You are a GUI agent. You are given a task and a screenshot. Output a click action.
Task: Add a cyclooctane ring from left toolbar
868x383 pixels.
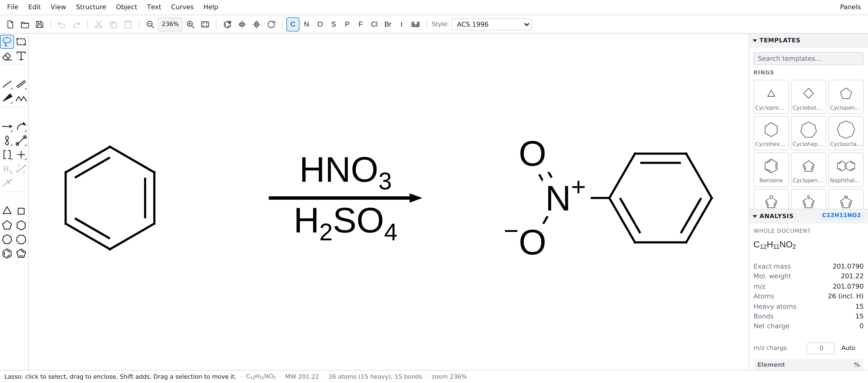[x=21, y=240]
